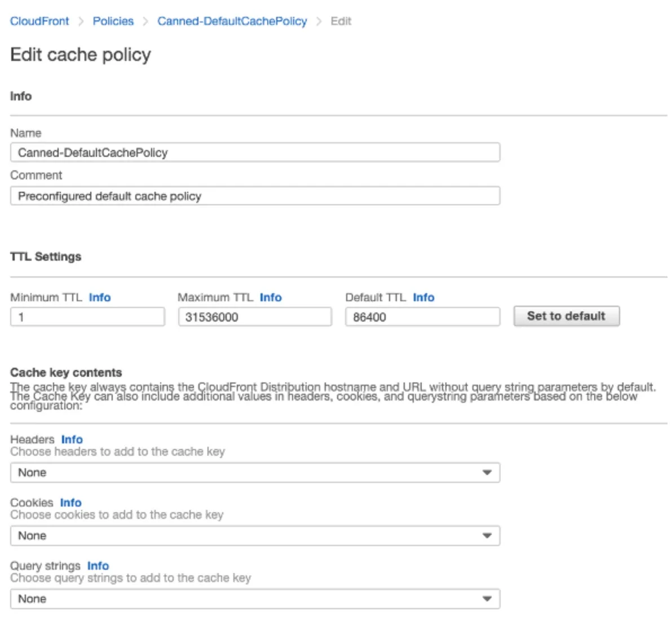Open Info link beside Minimum TTL

(100, 297)
